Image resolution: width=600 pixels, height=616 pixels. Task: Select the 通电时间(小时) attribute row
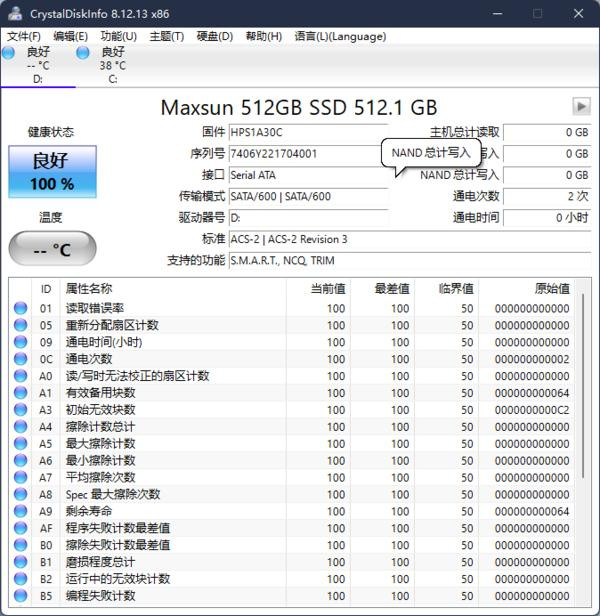point(150,343)
